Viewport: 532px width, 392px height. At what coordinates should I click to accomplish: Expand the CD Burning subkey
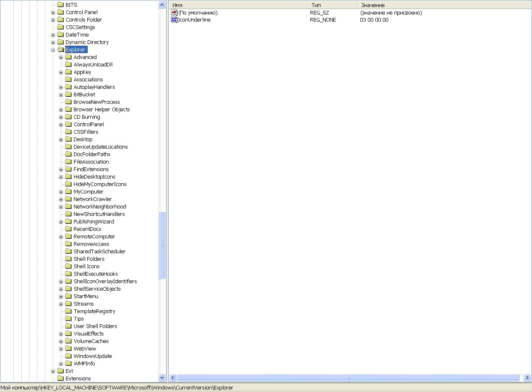coord(61,117)
